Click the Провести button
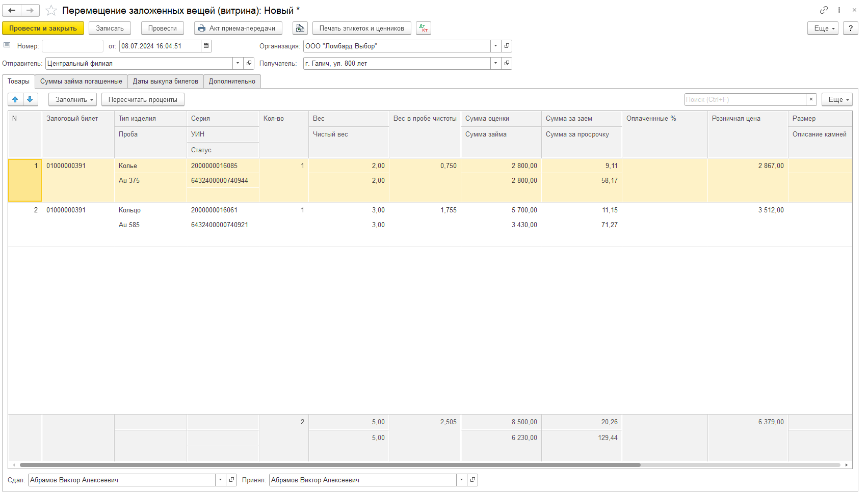 tap(163, 29)
